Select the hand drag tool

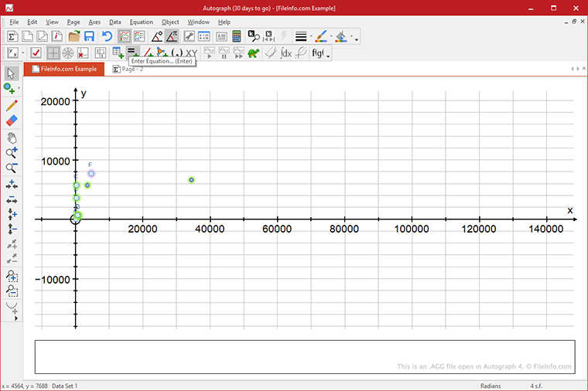[x=12, y=138]
